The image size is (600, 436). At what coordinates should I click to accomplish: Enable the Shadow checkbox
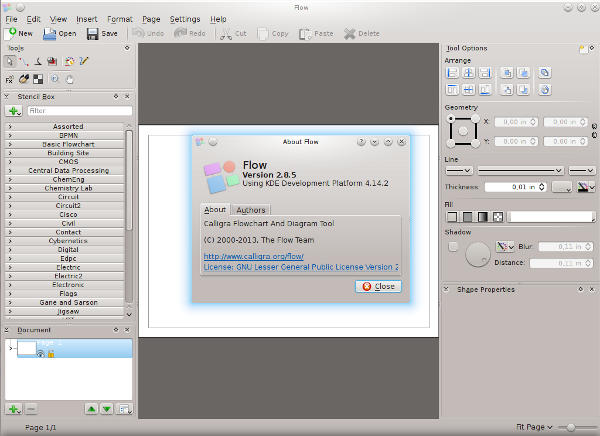(x=453, y=247)
